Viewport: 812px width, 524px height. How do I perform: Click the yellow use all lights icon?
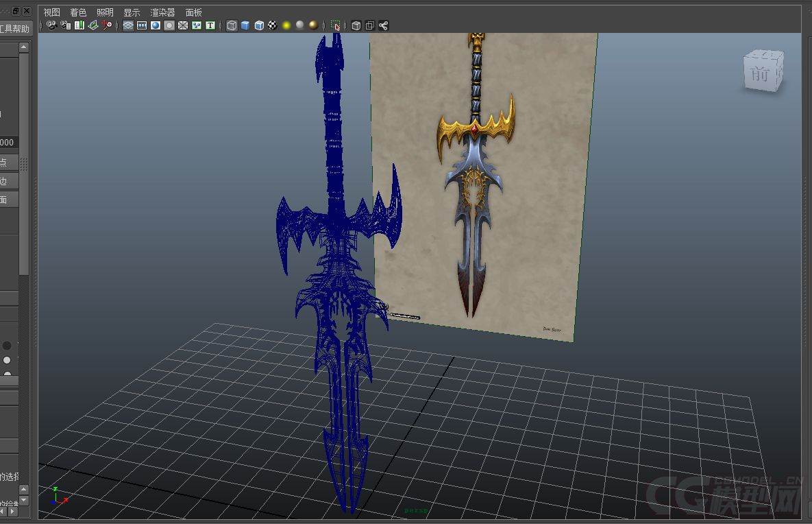click(286, 25)
